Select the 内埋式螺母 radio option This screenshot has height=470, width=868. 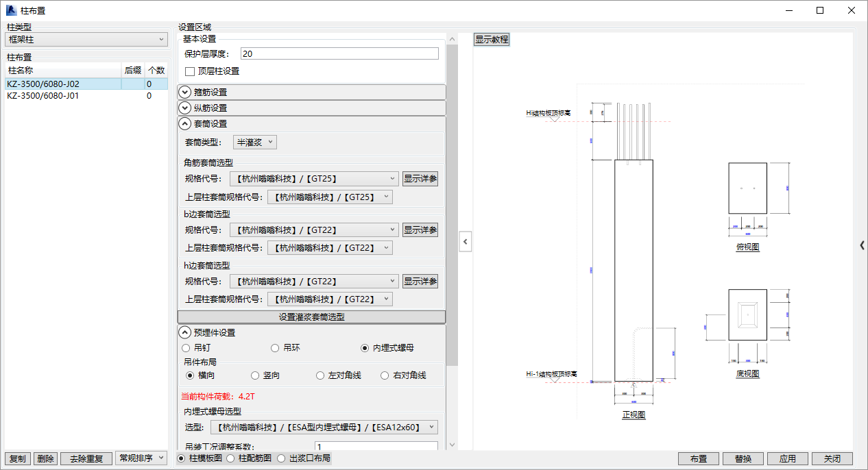pos(365,348)
